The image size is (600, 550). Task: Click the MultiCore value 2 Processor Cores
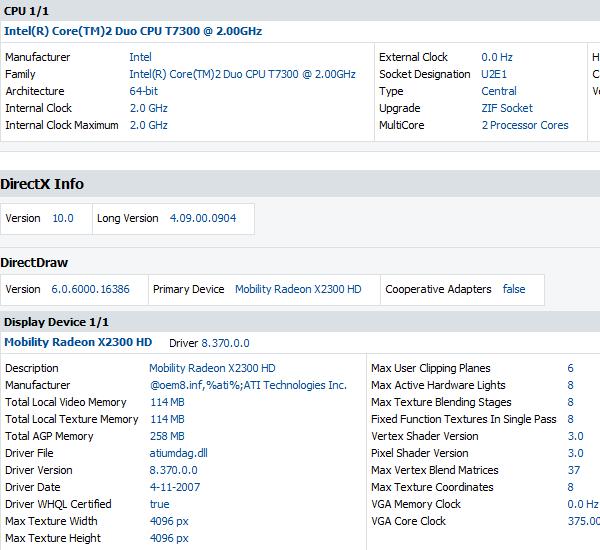tap(525, 125)
